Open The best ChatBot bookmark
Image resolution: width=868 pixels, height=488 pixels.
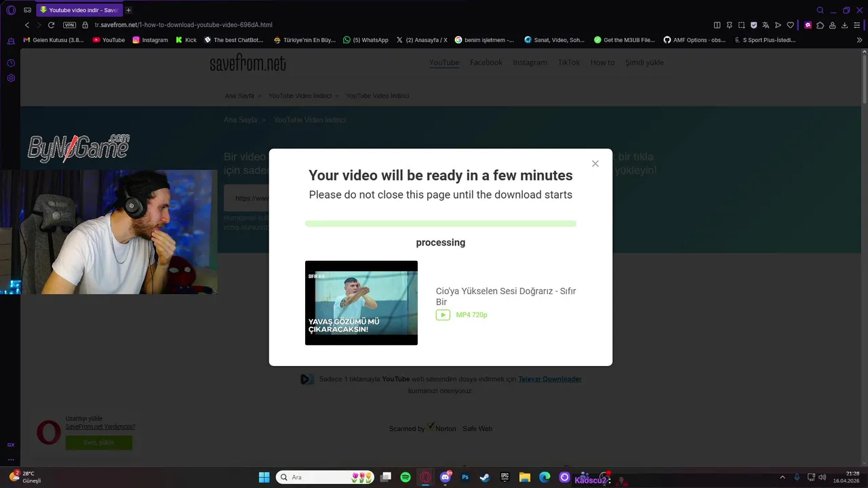pyautogui.click(x=234, y=40)
